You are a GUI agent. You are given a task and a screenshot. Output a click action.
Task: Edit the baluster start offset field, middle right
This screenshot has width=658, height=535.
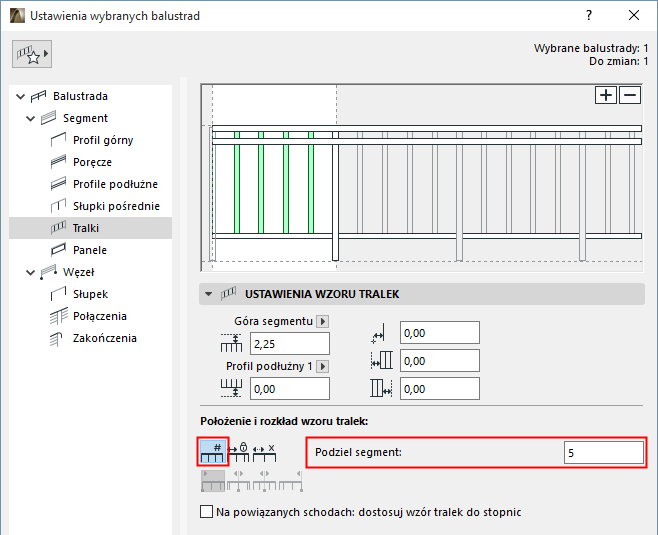point(439,361)
